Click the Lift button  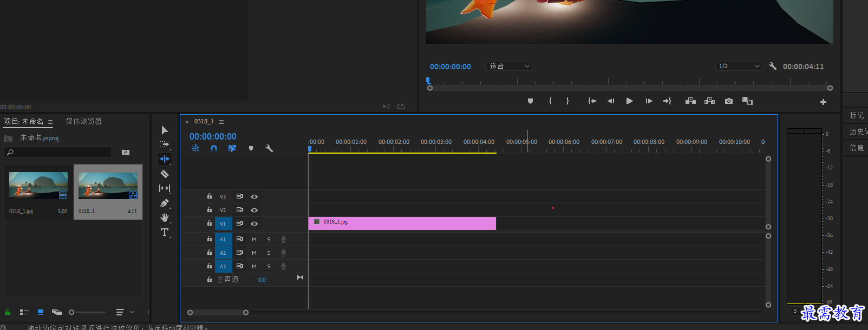(690, 101)
